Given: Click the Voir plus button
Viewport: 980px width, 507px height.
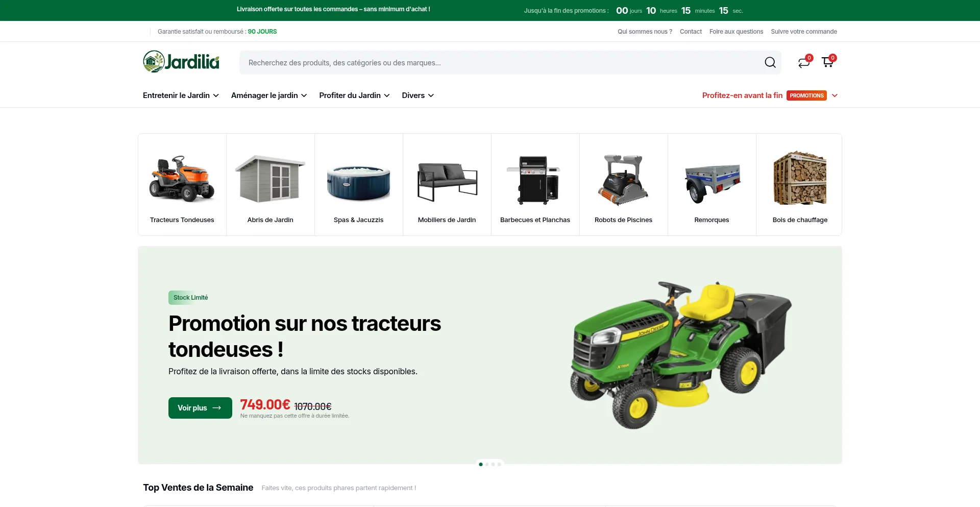Looking at the screenshot, I should [200, 408].
